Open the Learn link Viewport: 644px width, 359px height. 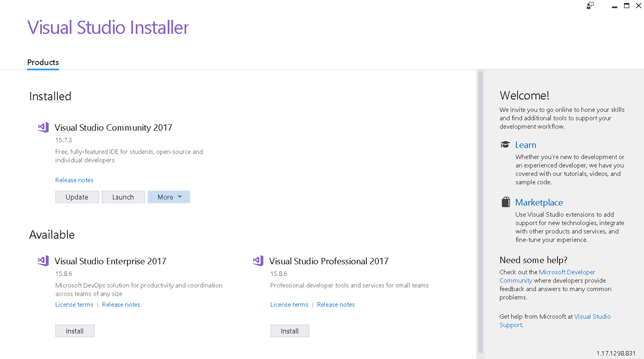click(x=526, y=145)
